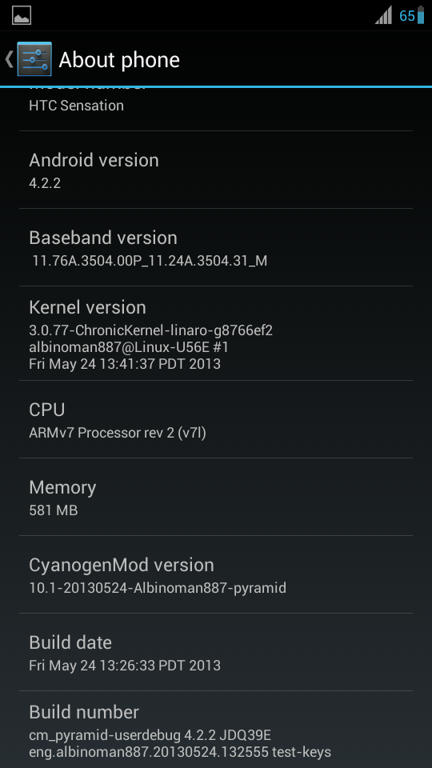
Task: Tap the Android version 4.2.2 entry
Action: tap(216, 170)
